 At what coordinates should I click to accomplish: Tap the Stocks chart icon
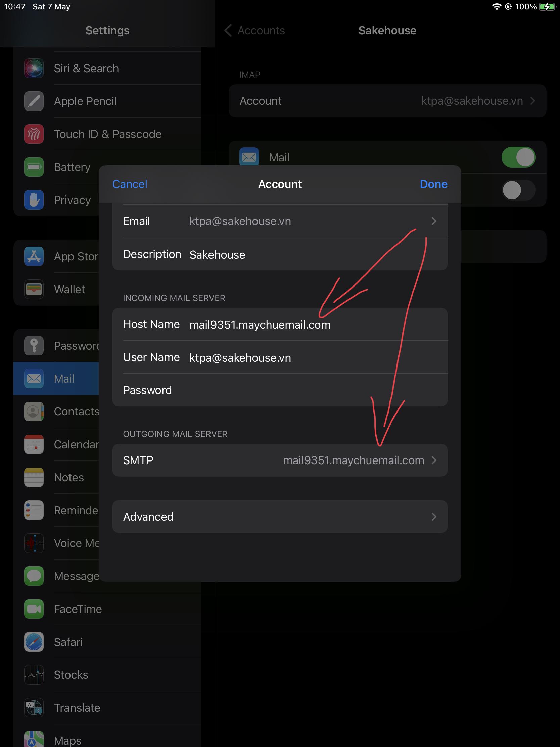[34, 675]
